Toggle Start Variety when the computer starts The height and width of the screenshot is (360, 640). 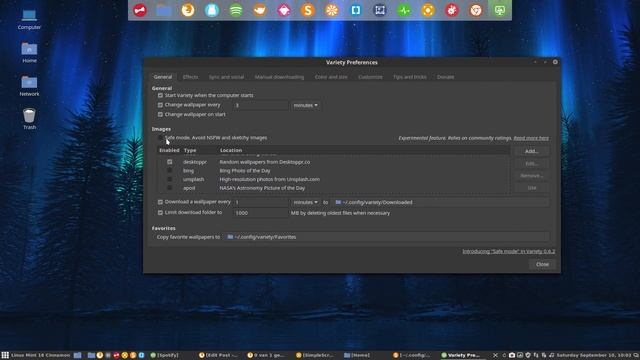[x=160, y=96]
